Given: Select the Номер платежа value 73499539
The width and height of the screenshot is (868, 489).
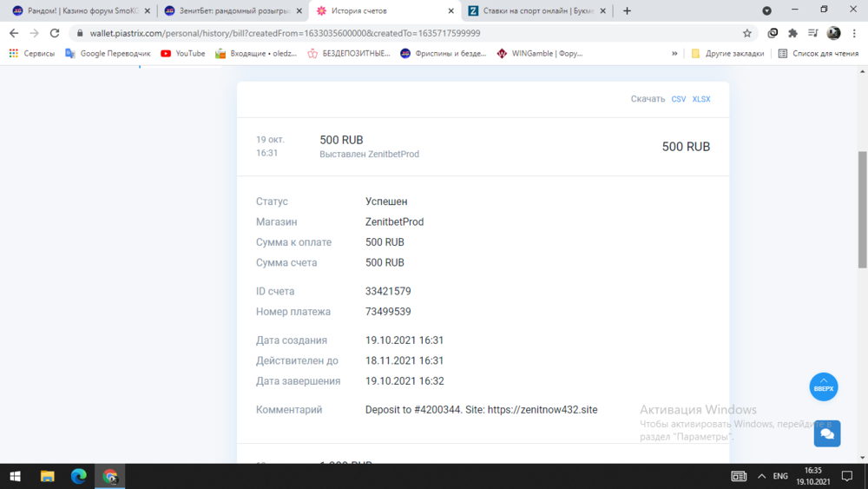Looking at the screenshot, I should (x=388, y=312).
